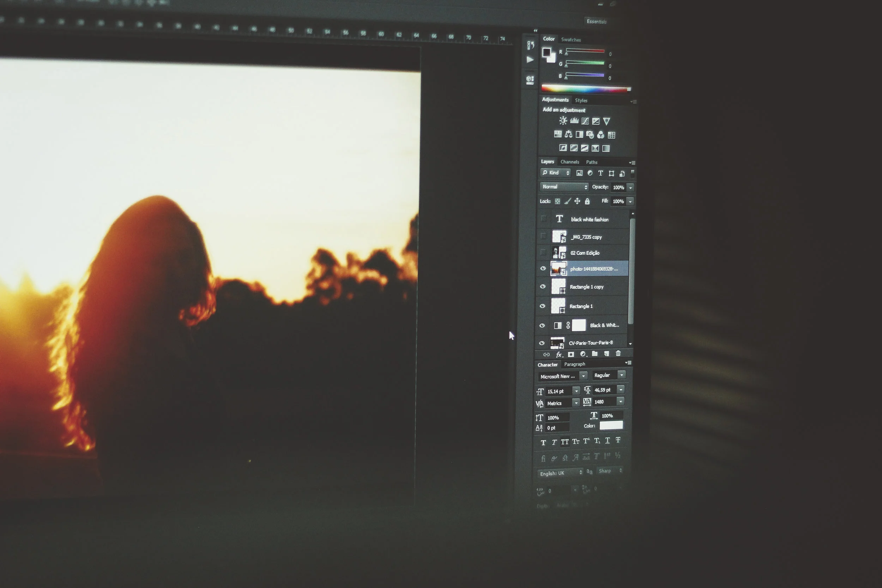Delete the selected layer via trash icon
The width and height of the screenshot is (882, 588).
click(x=618, y=353)
